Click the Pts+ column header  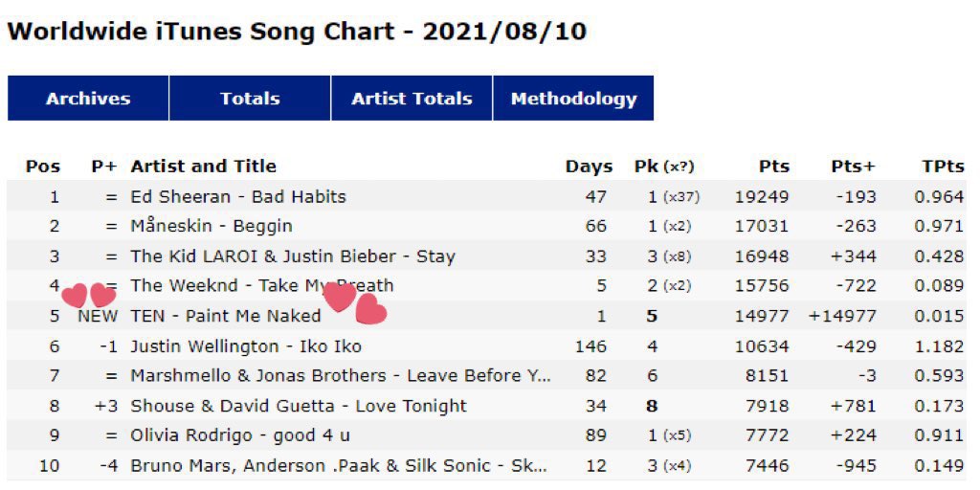coord(853,167)
